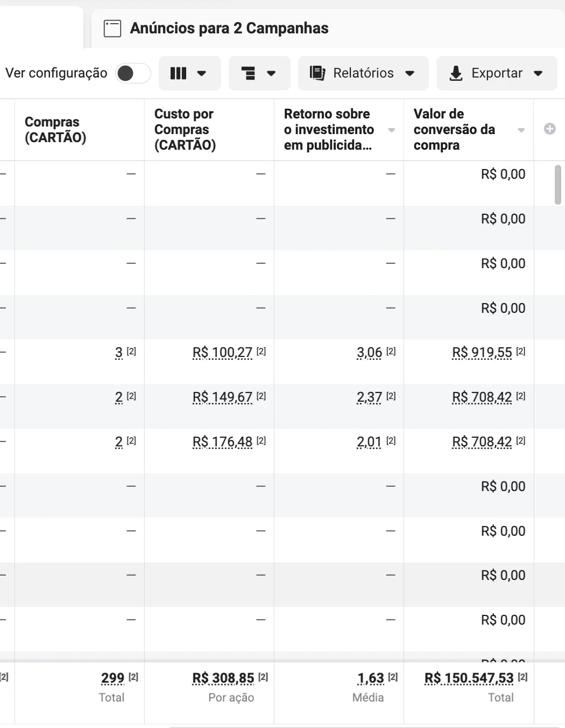
Task: Click the 3,06 ROAS value
Action: [x=369, y=353]
